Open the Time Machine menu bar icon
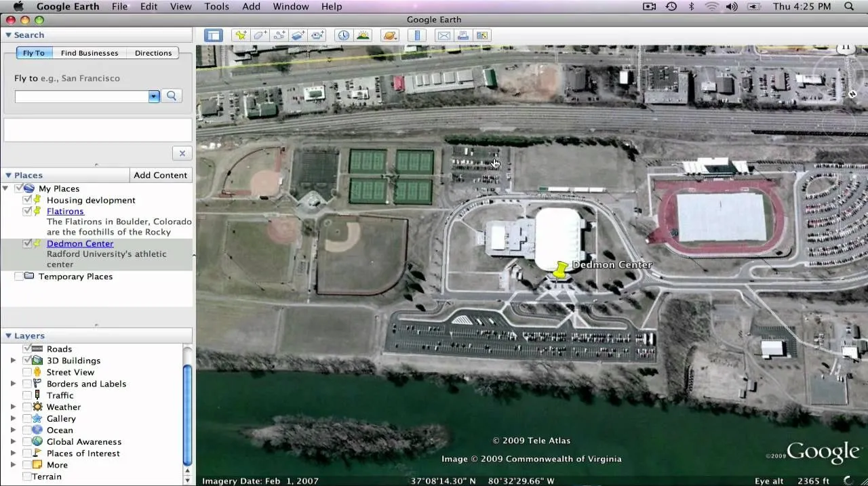 (x=671, y=6)
